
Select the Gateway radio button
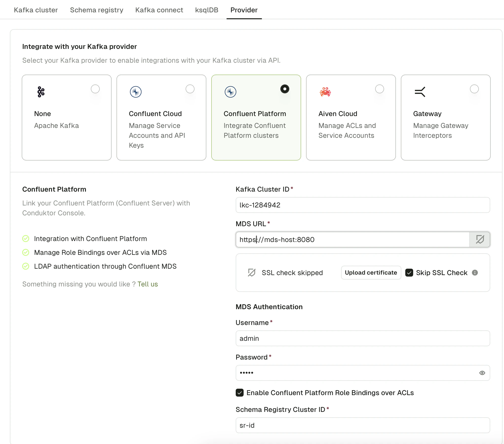(474, 89)
